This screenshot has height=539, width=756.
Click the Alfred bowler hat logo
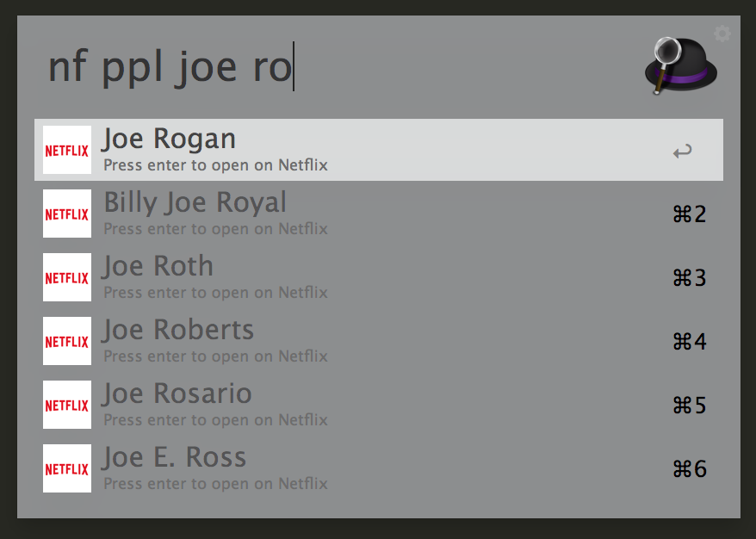[x=681, y=65]
